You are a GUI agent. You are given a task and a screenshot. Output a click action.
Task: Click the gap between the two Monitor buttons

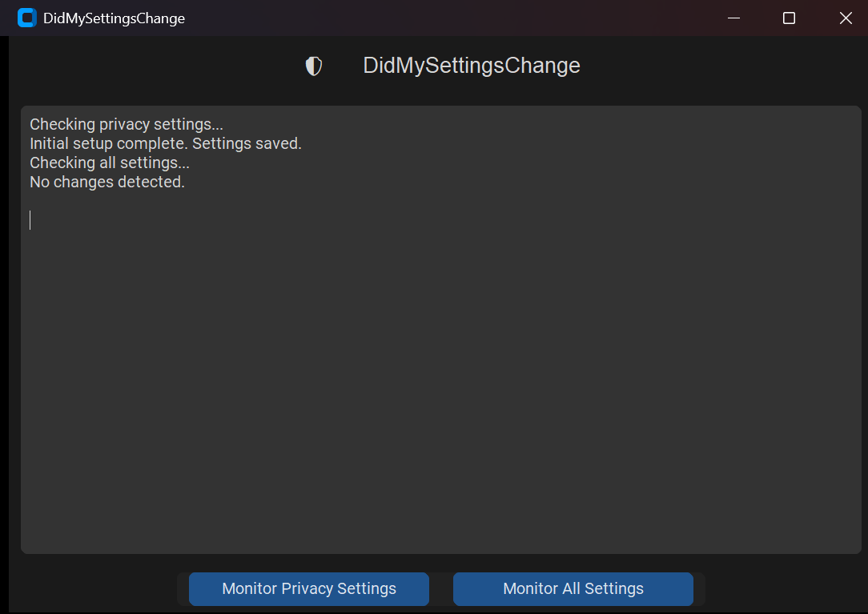point(441,589)
